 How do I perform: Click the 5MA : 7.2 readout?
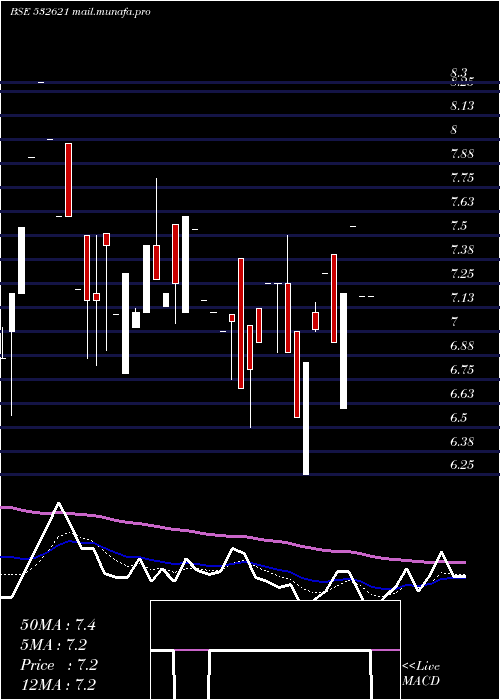tap(54, 645)
